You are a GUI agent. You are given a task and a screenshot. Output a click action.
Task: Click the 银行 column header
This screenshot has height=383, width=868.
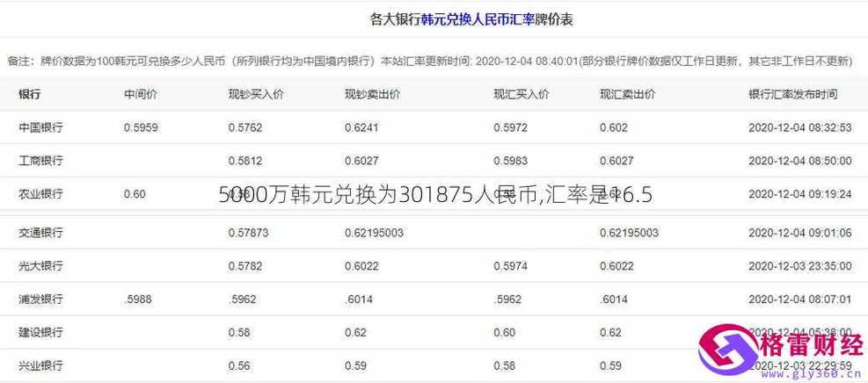[x=29, y=95]
